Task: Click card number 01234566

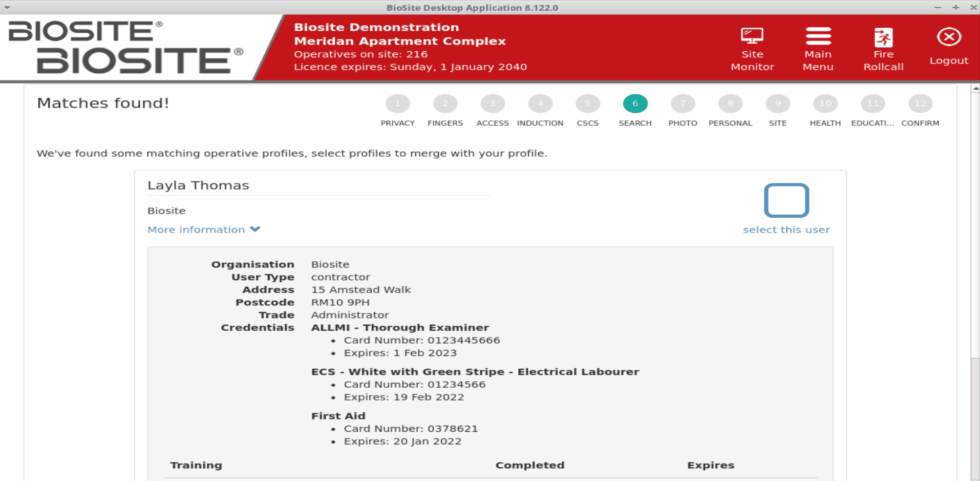Action: pyautogui.click(x=415, y=384)
